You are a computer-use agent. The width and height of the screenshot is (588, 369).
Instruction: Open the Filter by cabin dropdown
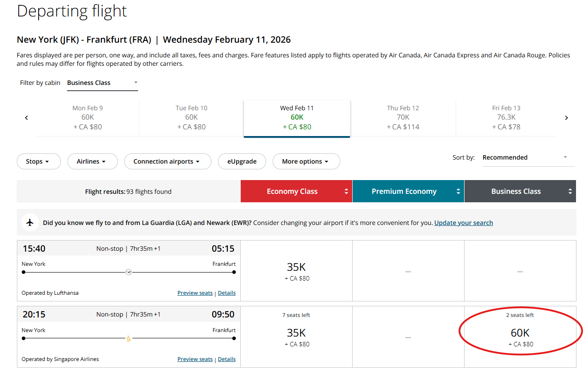(102, 83)
